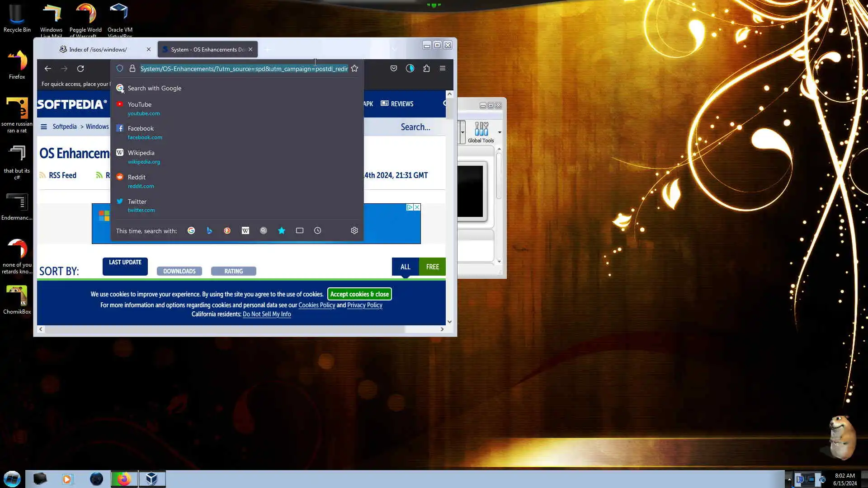Open the Firefox hamburger application menu
Screen dimensions: 868x488
tap(443, 69)
